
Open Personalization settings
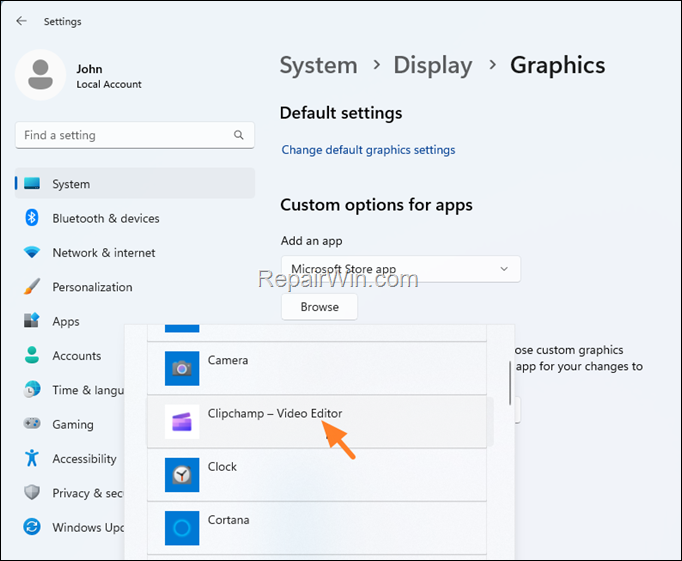135,287
